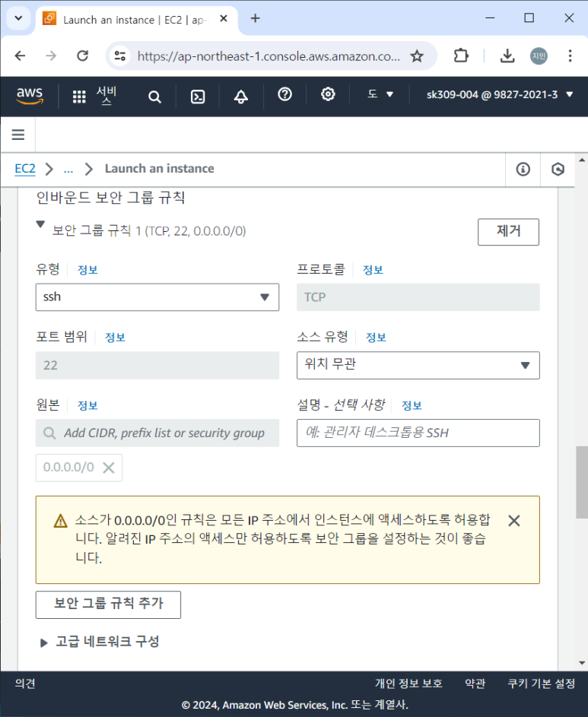Bookmark this page with star icon
The image size is (588, 717).
[416, 56]
